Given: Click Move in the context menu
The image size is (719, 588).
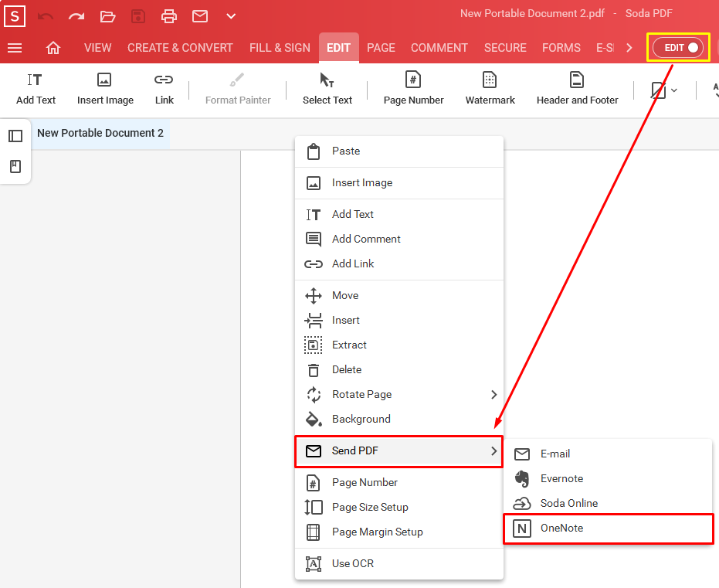Looking at the screenshot, I should click(399, 295).
